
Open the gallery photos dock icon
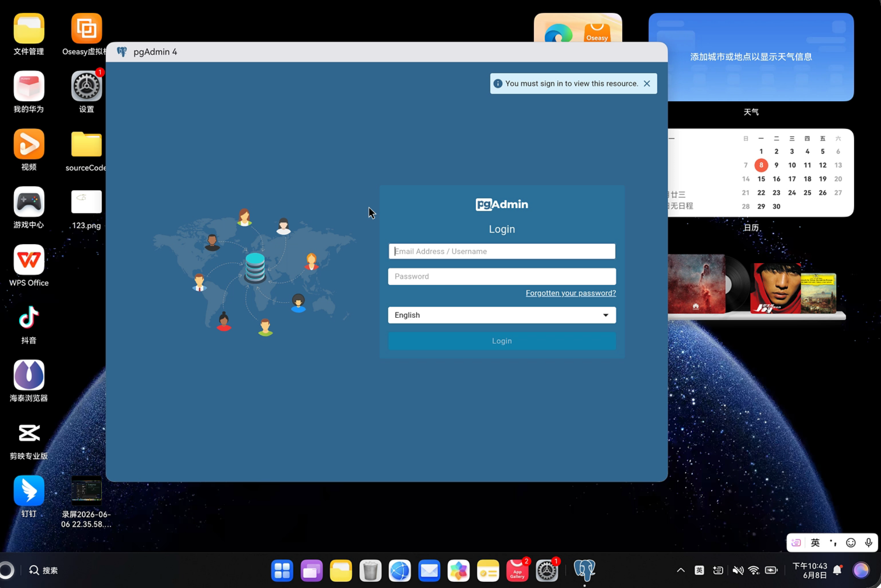(459, 571)
